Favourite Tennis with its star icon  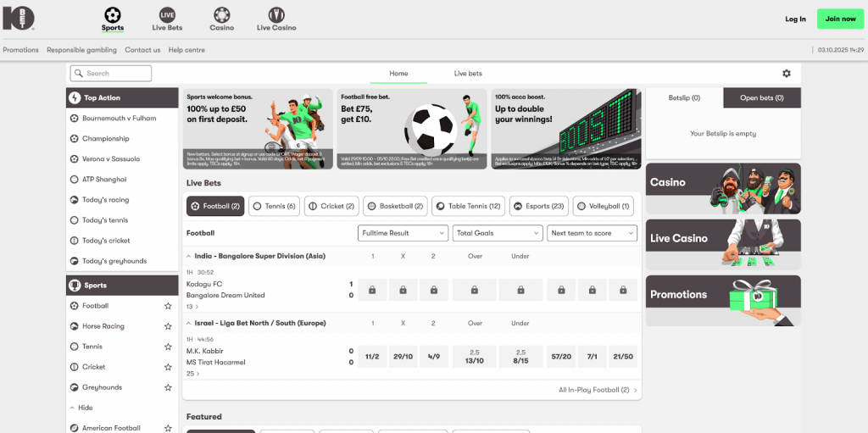coord(168,347)
